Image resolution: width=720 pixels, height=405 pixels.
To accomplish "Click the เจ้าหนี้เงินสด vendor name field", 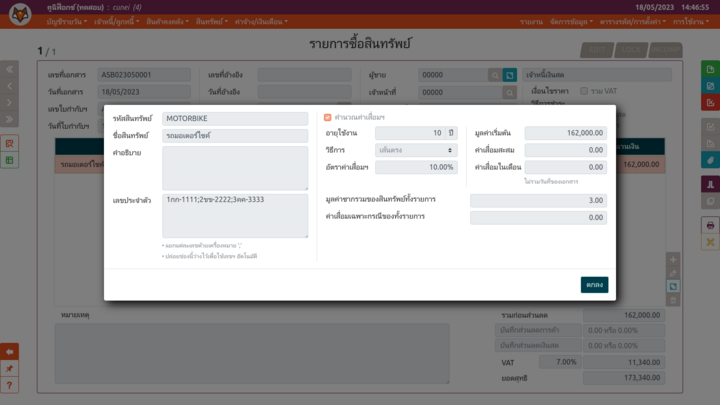I will pos(597,75).
